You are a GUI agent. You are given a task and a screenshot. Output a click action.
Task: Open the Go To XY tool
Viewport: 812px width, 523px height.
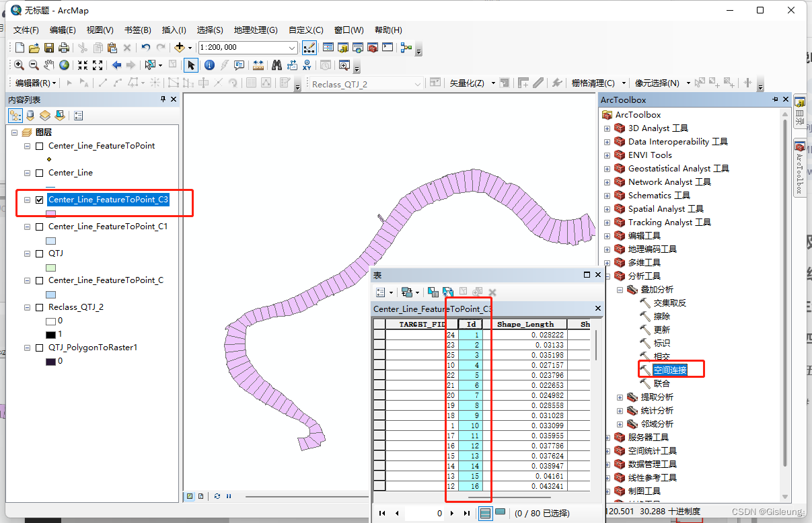coord(307,65)
